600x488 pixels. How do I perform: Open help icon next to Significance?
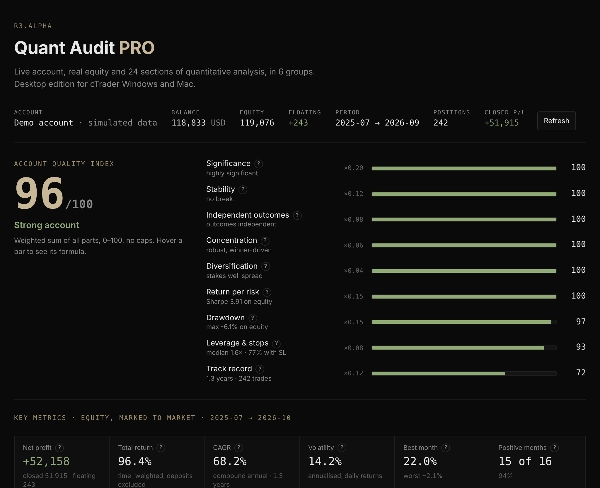[x=259, y=163]
